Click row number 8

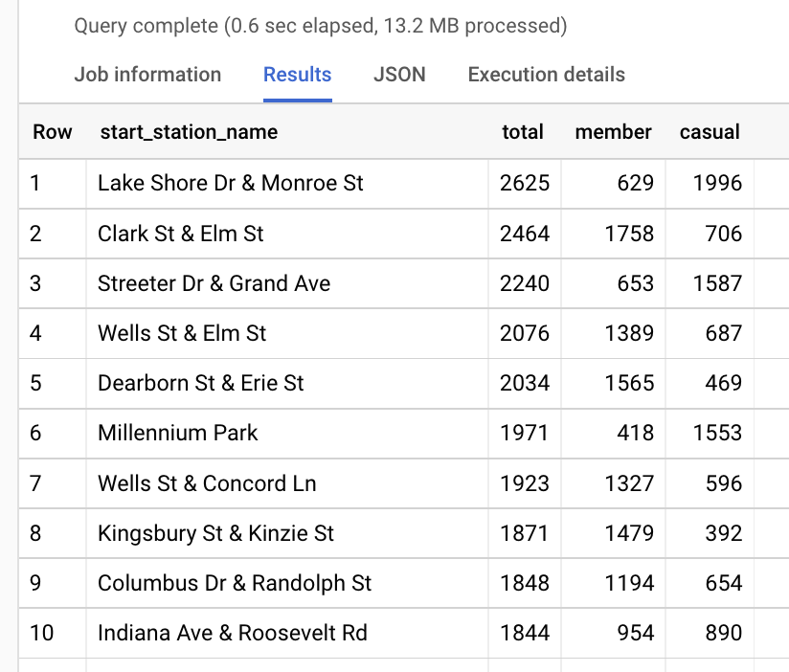tap(35, 533)
